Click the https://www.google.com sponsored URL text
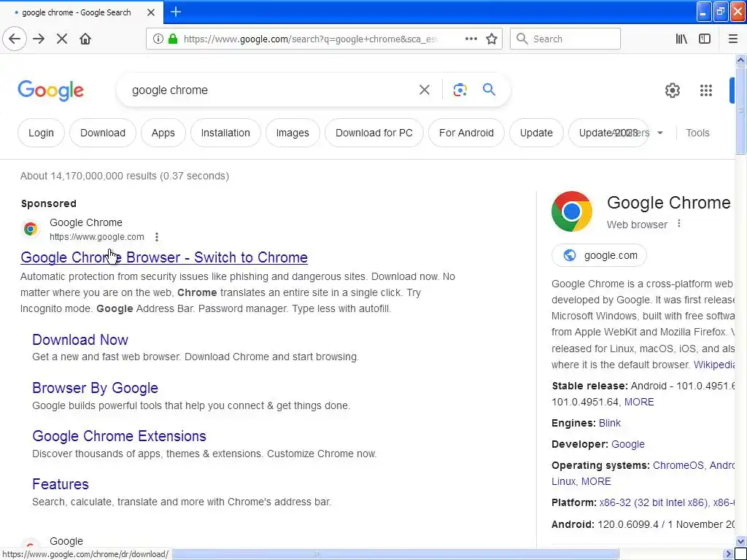The width and height of the screenshot is (747, 560). pos(97,237)
